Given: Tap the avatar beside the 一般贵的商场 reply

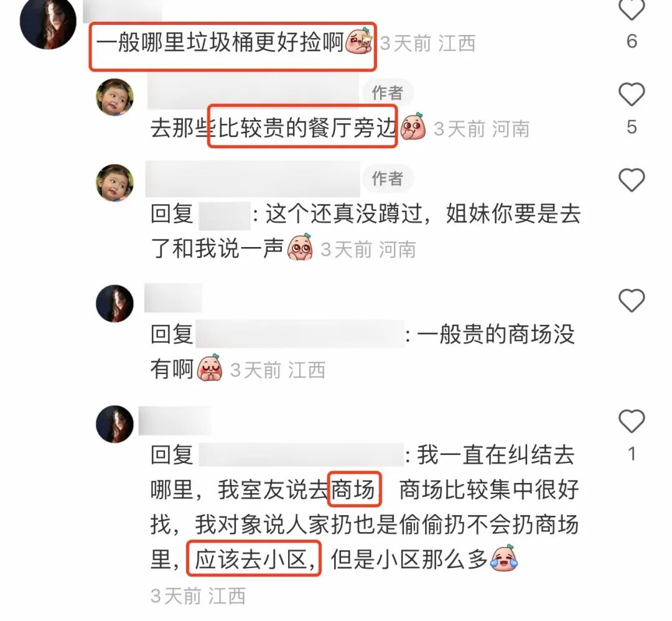Looking at the screenshot, I should pos(114,304).
